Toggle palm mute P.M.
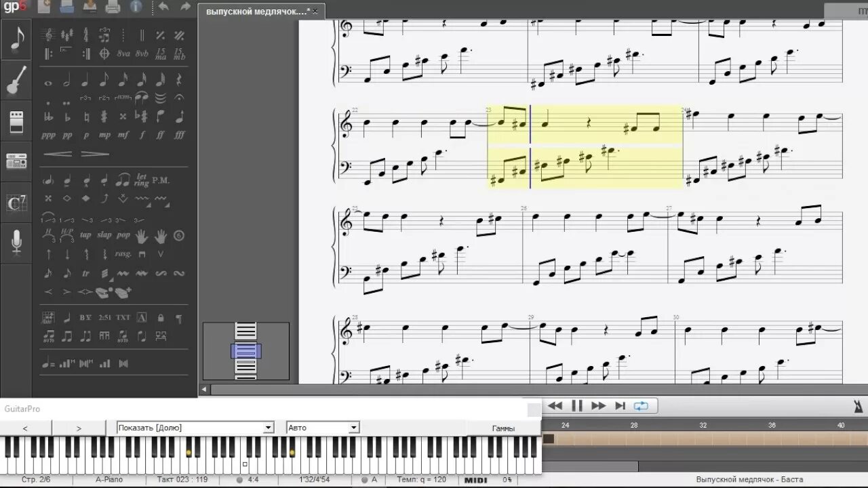The height and width of the screenshot is (488, 868). pyautogui.click(x=161, y=180)
